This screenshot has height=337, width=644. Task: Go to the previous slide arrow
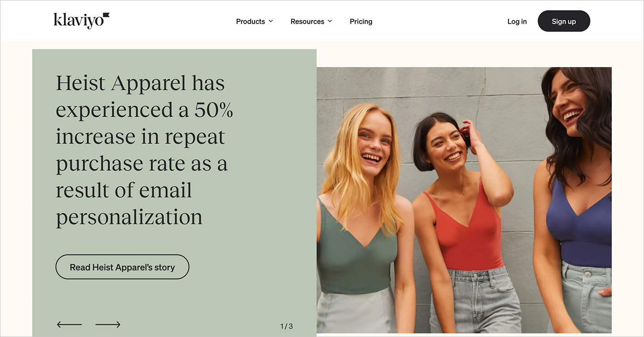pyautogui.click(x=69, y=324)
